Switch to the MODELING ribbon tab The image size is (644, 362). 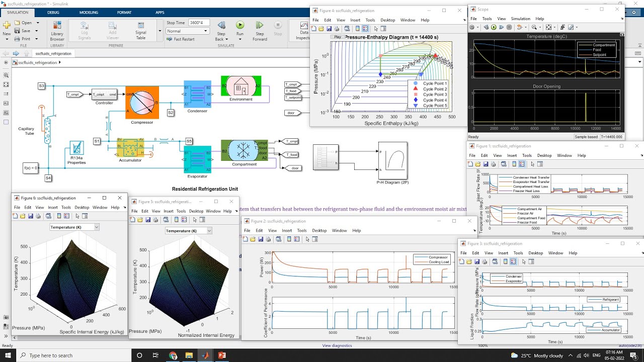pyautogui.click(x=89, y=12)
